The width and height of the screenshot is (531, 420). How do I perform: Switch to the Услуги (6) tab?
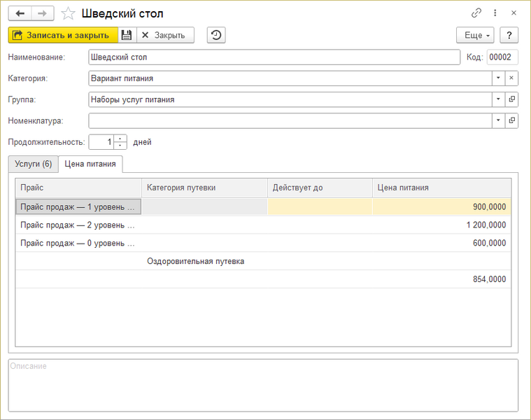point(33,164)
